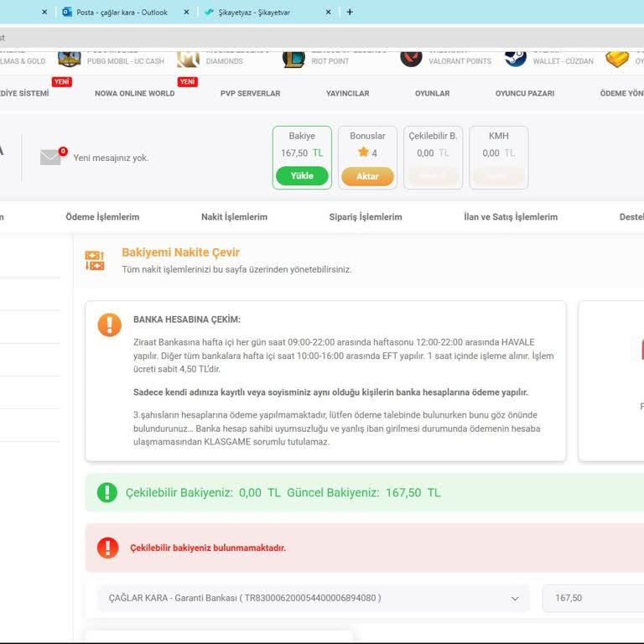Image resolution: width=644 pixels, height=644 pixels.
Task: Switch to the Posta Outlook browser tab
Action: pyautogui.click(x=121, y=13)
